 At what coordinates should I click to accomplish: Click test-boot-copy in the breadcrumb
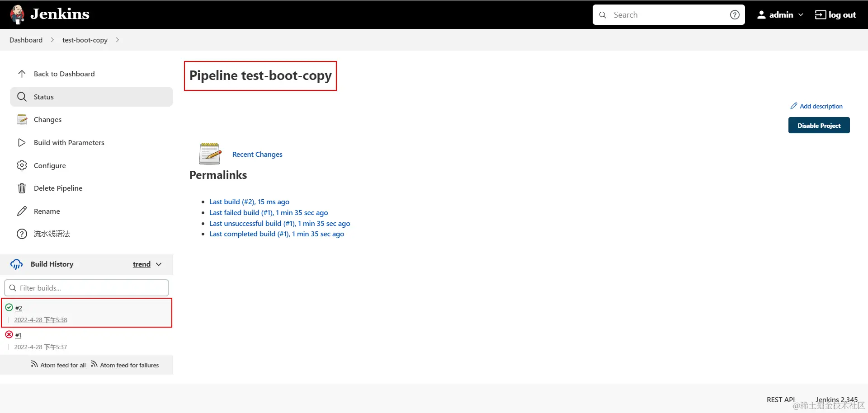[85, 40]
